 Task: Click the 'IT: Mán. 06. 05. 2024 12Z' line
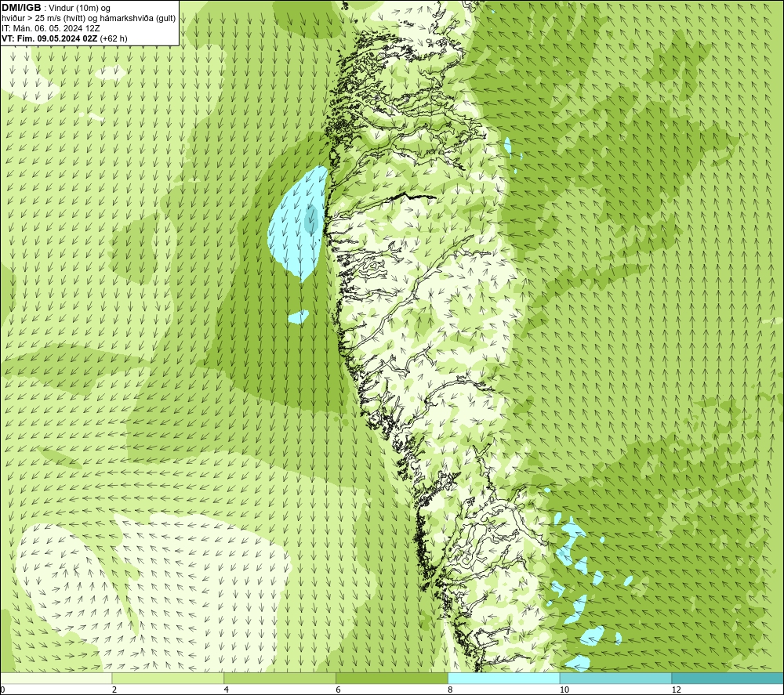click(x=50, y=28)
